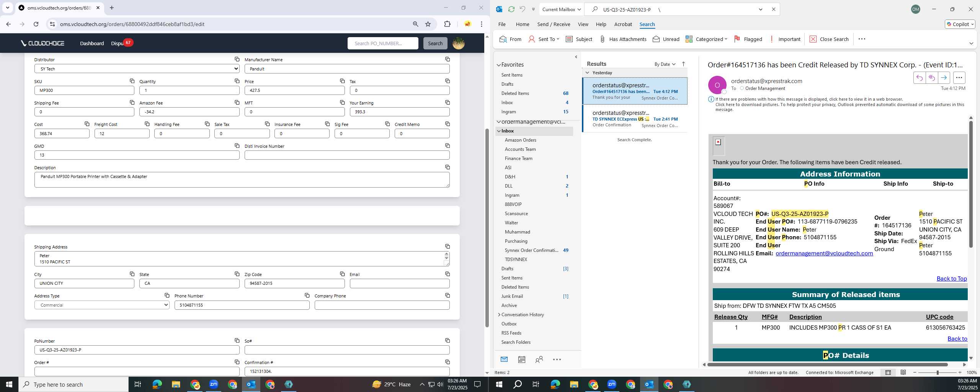This screenshot has width=980, height=392.
Task: Open TD SYNNEX ECExpress confirmation email
Action: pos(635,119)
